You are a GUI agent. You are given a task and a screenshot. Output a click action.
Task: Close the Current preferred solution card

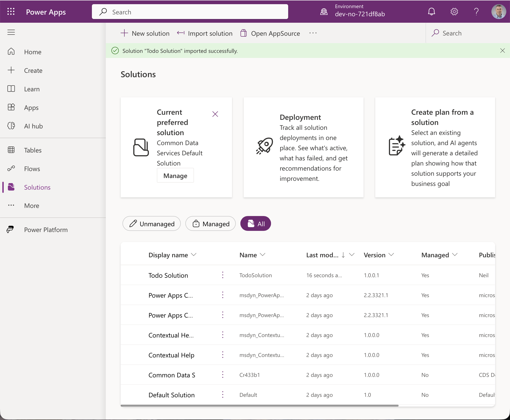click(215, 114)
